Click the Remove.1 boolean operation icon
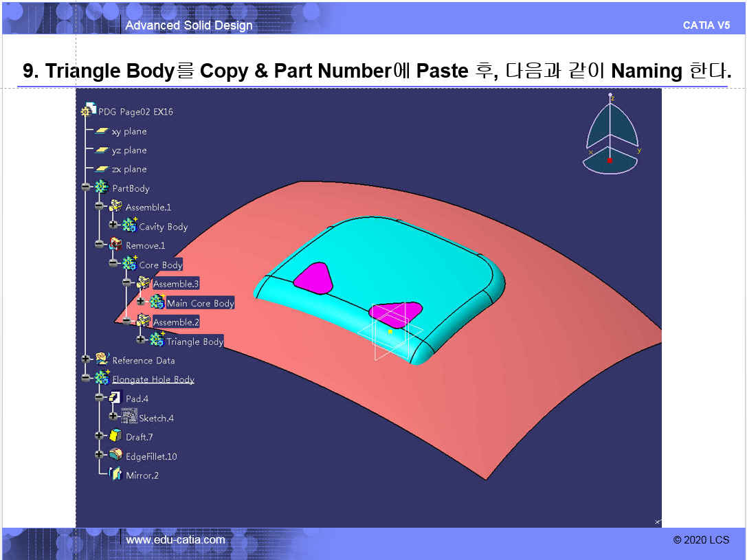Screen dimensions: 747x560 click(115, 245)
